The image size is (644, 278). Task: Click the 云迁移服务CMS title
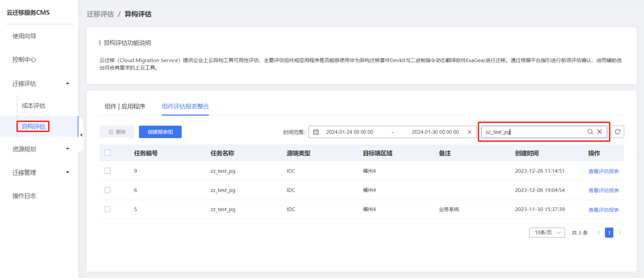click(x=28, y=13)
